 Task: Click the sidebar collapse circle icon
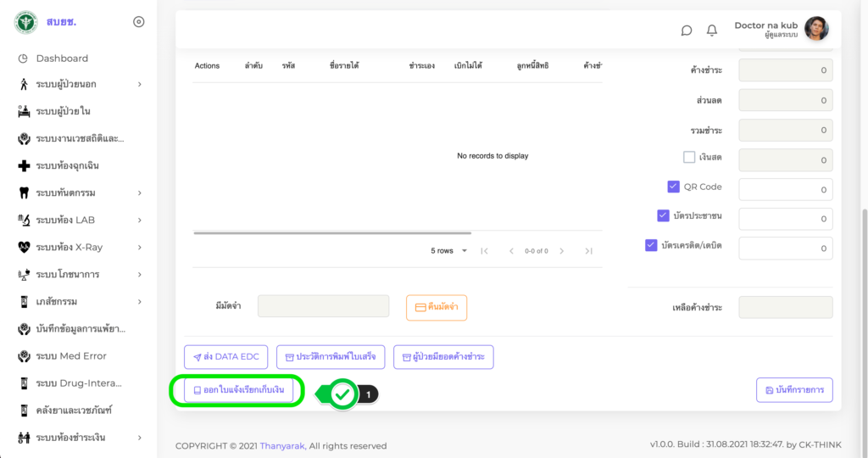pos(139,22)
